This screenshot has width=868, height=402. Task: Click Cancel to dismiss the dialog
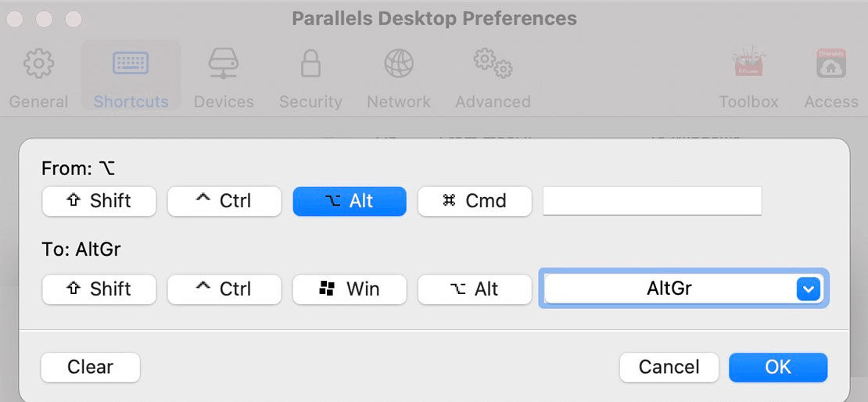pyautogui.click(x=669, y=367)
